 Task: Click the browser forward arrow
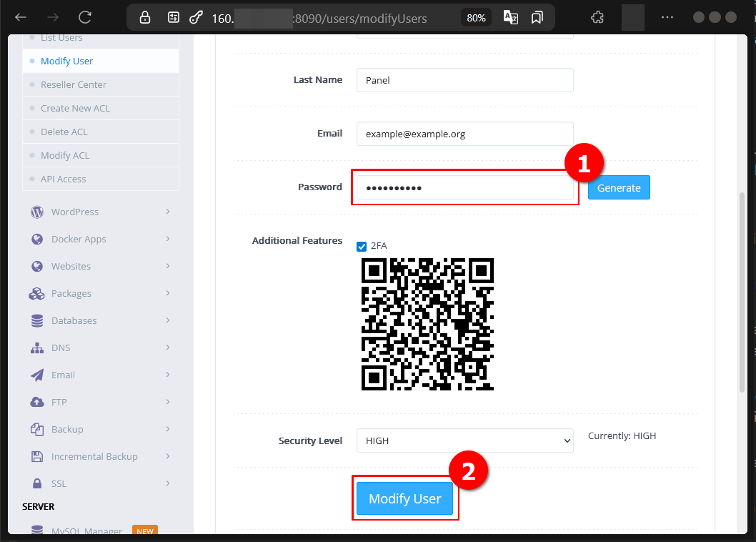click(53, 18)
